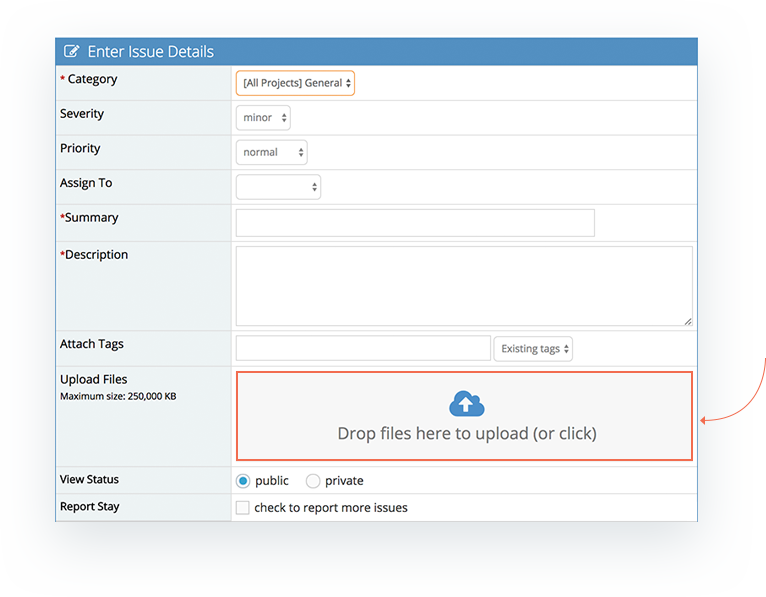Click the "check to report more issues" label

(331, 508)
